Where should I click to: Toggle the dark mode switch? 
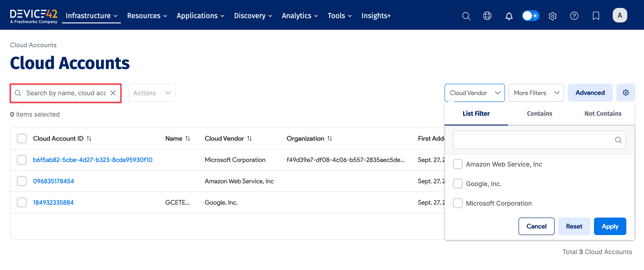click(531, 15)
